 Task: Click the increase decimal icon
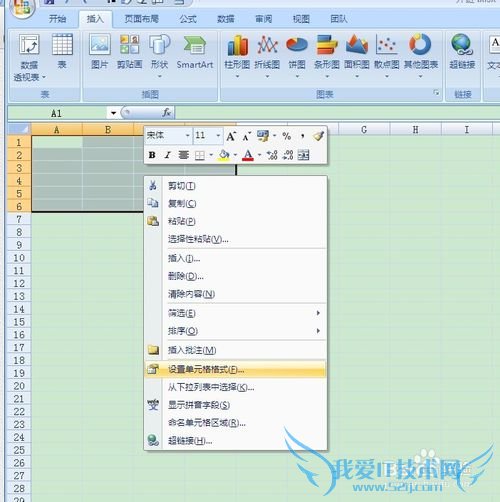coord(272,155)
